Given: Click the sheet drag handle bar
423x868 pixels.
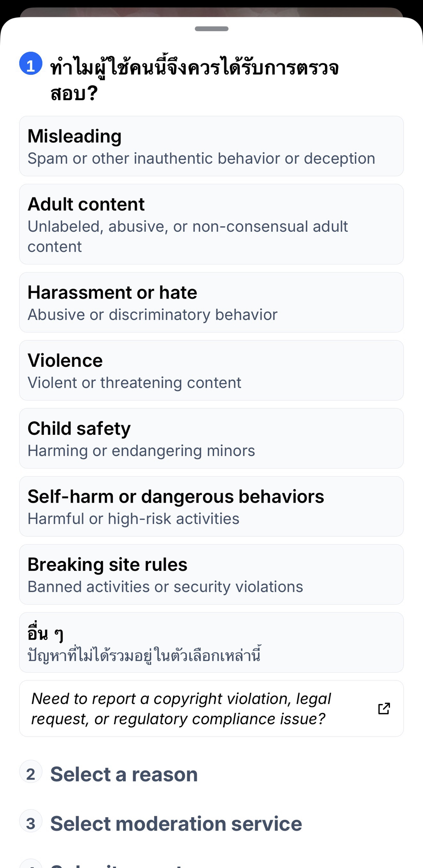Looking at the screenshot, I should coord(211,29).
